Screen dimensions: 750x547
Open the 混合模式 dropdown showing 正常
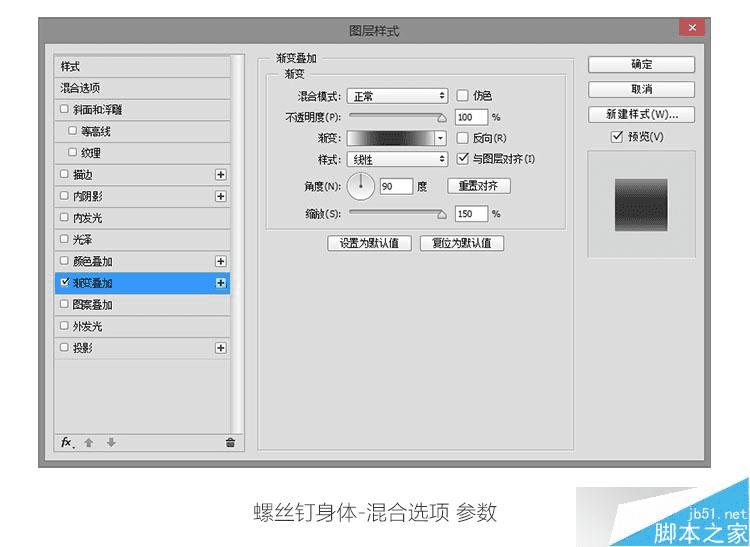coord(397,96)
